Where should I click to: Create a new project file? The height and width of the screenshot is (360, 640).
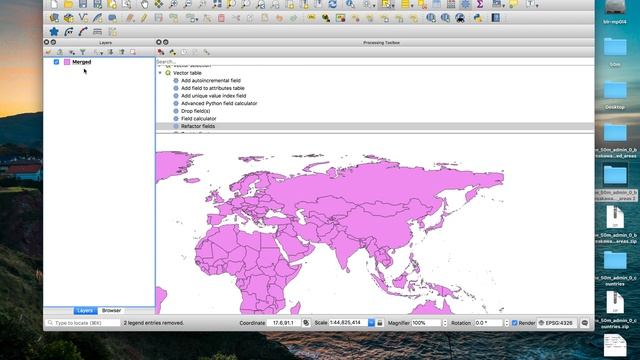[54, 4]
